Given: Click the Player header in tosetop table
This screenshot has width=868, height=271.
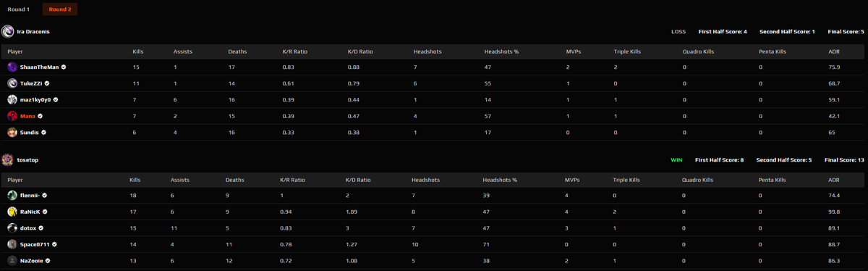Looking at the screenshot, I should [x=15, y=179].
